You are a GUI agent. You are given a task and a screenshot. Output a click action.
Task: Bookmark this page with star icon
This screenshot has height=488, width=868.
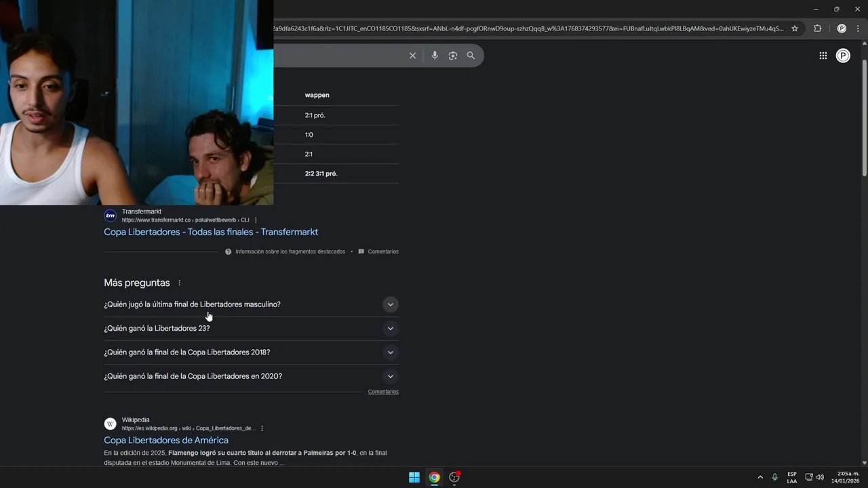tap(795, 28)
